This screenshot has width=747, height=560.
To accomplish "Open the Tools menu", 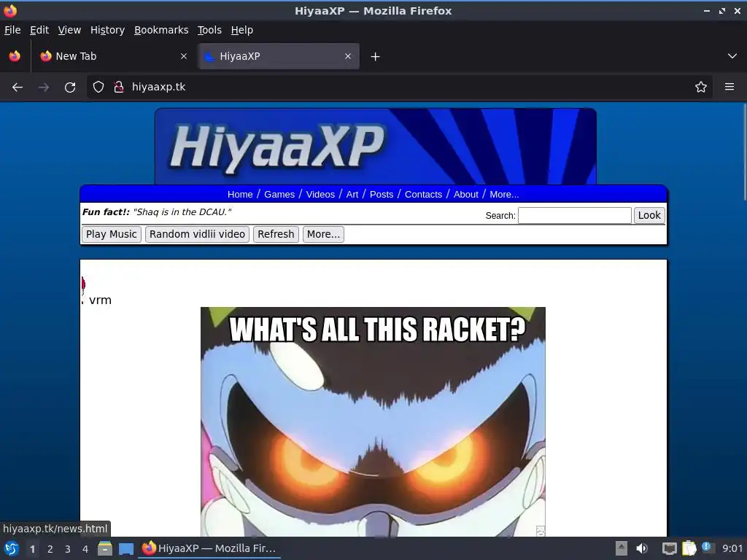I will (209, 30).
